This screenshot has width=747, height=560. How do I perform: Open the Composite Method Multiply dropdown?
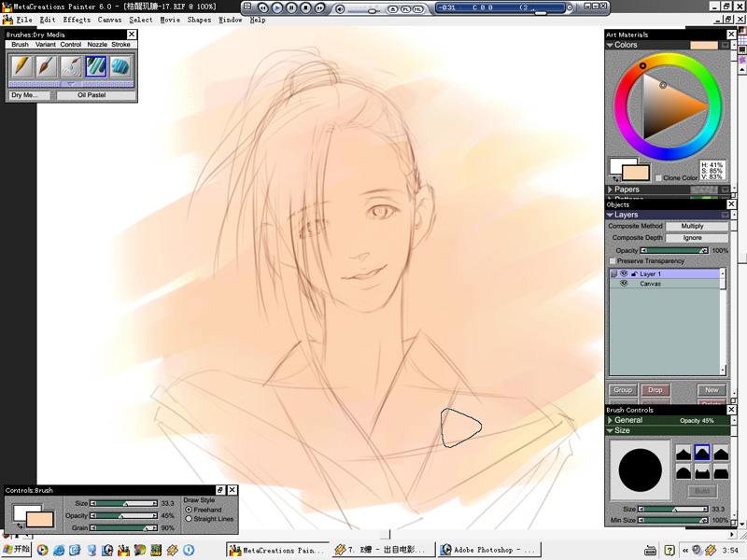697,226
